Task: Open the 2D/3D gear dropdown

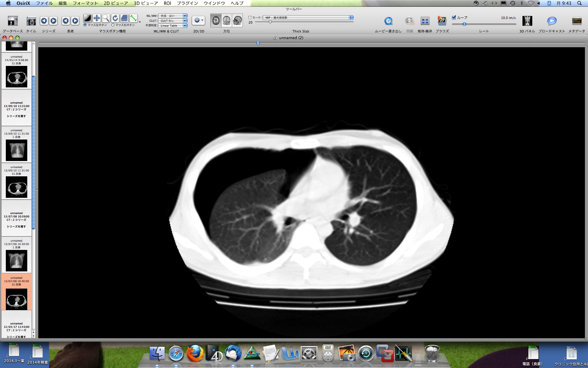Action: [x=198, y=20]
